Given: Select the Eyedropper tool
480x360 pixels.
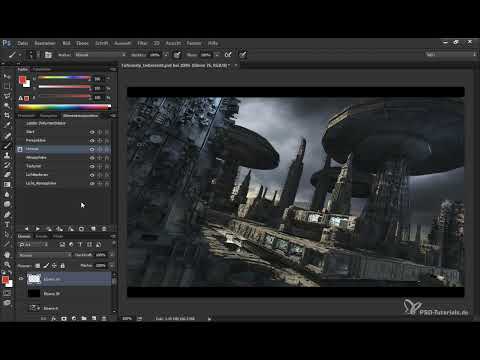Looking at the screenshot, I should pos(7,125).
